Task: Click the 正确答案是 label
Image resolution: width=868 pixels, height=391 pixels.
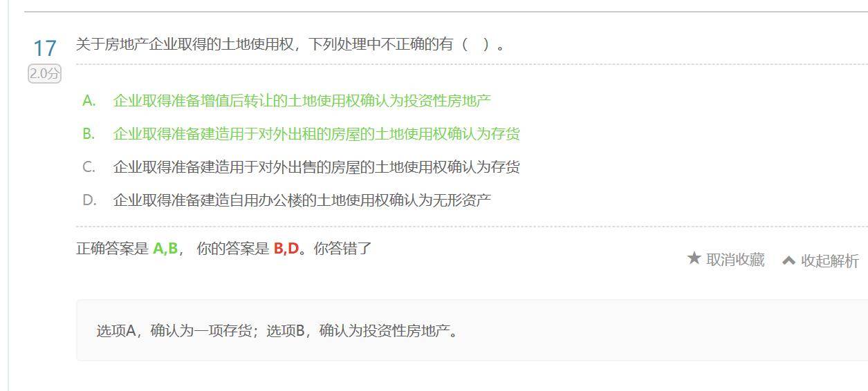Action: coord(112,249)
